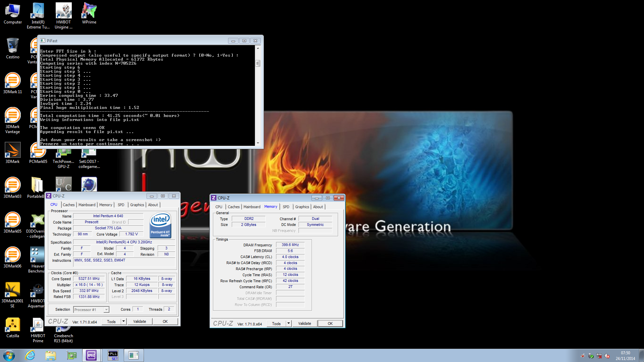Launch 3DMark05 shortcut
644x362 pixels.
pos(13,223)
